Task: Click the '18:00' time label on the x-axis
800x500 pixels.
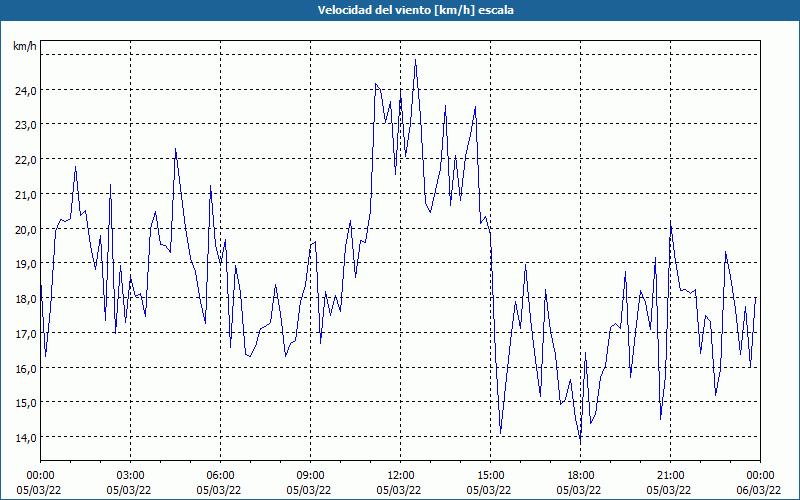Action: (x=580, y=476)
